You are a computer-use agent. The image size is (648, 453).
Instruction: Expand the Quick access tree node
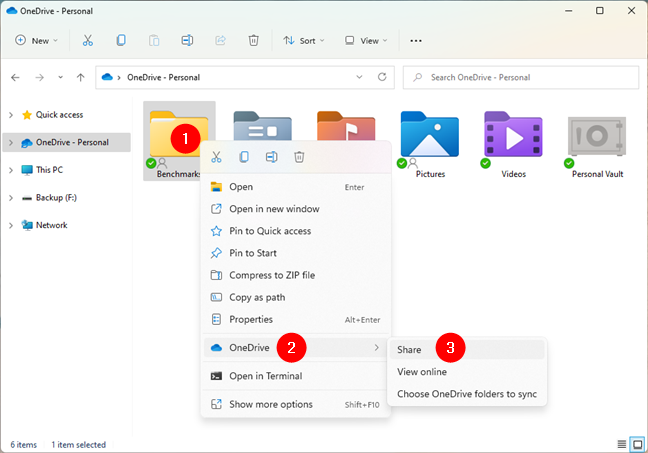(11, 115)
